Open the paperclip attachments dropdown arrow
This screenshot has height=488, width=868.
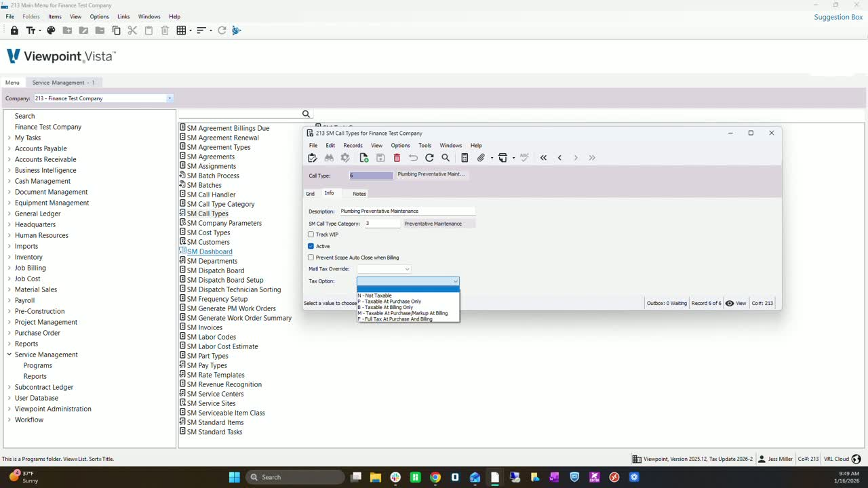coord(491,158)
